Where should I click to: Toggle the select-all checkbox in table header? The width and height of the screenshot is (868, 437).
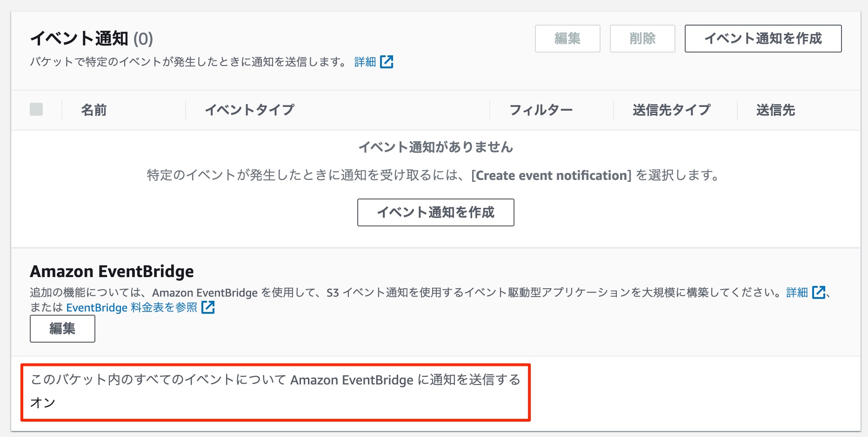pyautogui.click(x=36, y=109)
